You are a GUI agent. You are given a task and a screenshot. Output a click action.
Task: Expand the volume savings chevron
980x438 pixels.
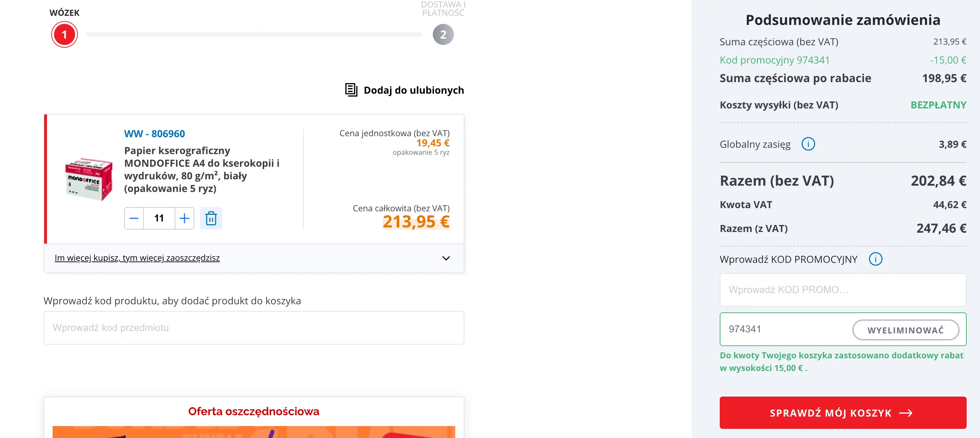446,258
